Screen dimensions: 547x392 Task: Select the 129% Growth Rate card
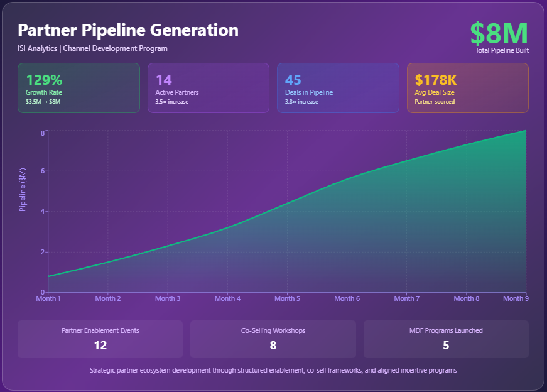click(79, 88)
